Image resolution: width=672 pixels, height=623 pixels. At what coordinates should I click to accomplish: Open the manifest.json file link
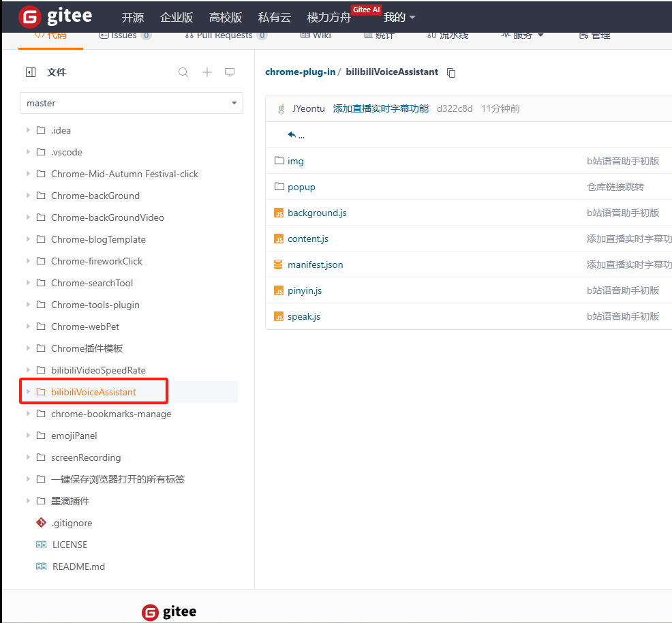(315, 264)
